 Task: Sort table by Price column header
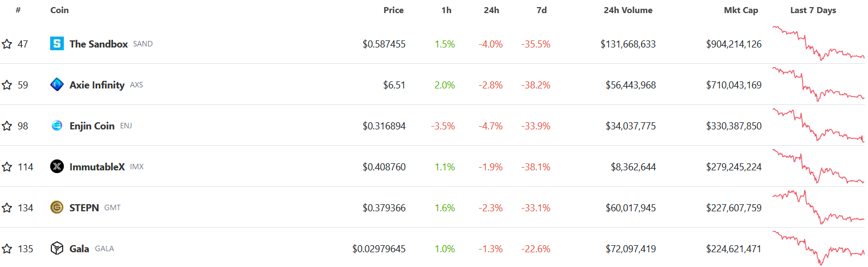click(x=393, y=10)
